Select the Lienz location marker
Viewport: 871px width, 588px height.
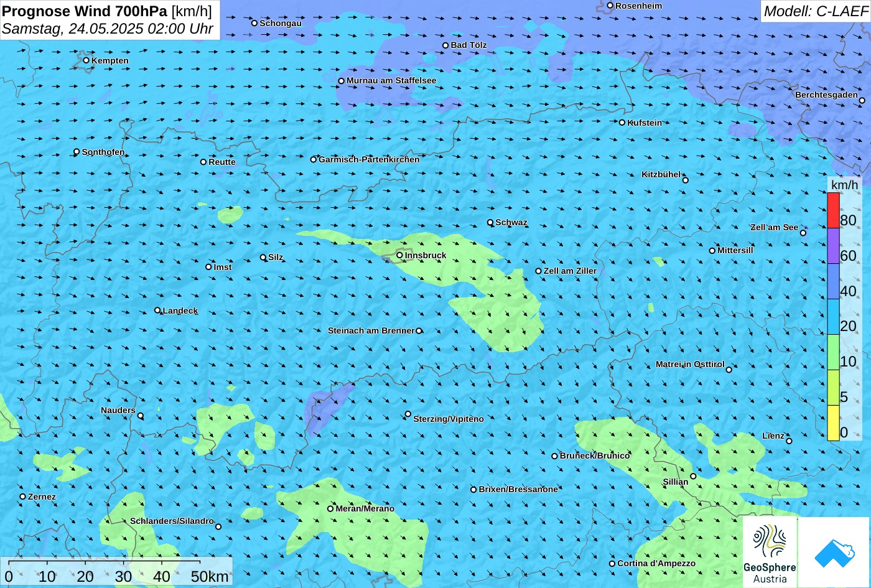(789, 441)
